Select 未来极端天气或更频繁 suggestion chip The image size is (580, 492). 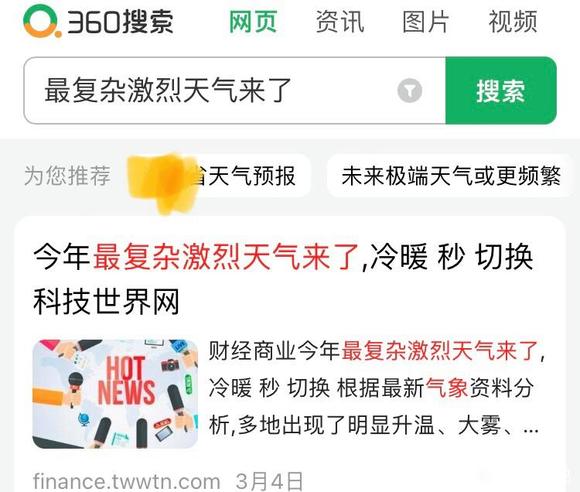click(x=451, y=176)
